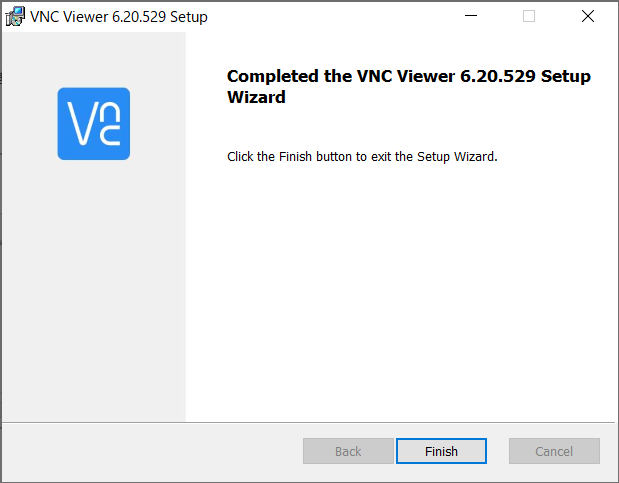
Task: Click the word "Wizard" in the heading
Action: tap(256, 98)
